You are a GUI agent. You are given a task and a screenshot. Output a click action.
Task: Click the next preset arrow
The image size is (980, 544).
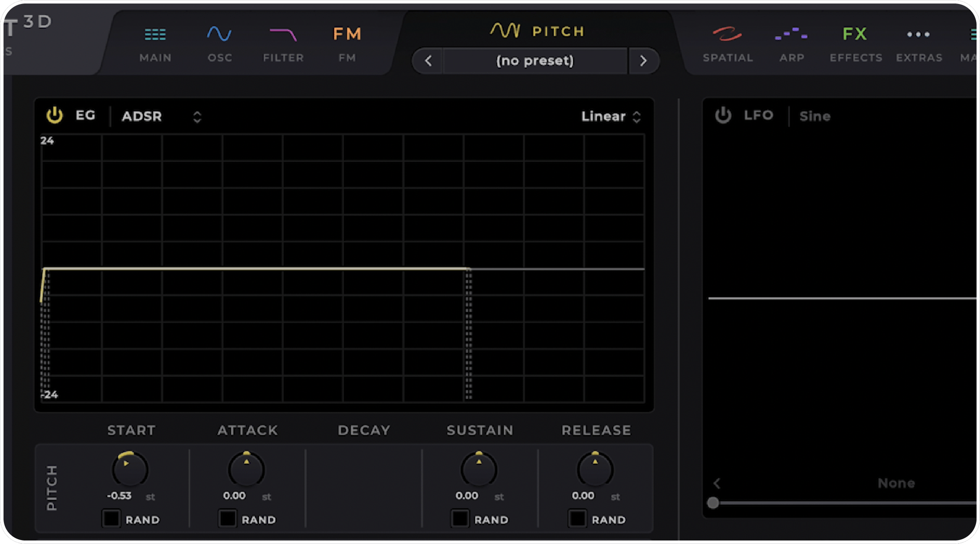(644, 61)
